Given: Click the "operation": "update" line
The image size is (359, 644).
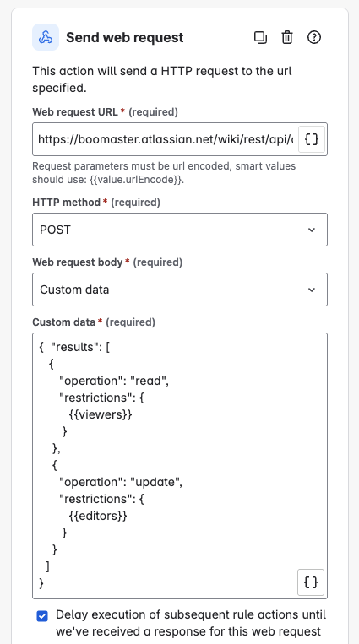Looking at the screenshot, I should 121,482.
